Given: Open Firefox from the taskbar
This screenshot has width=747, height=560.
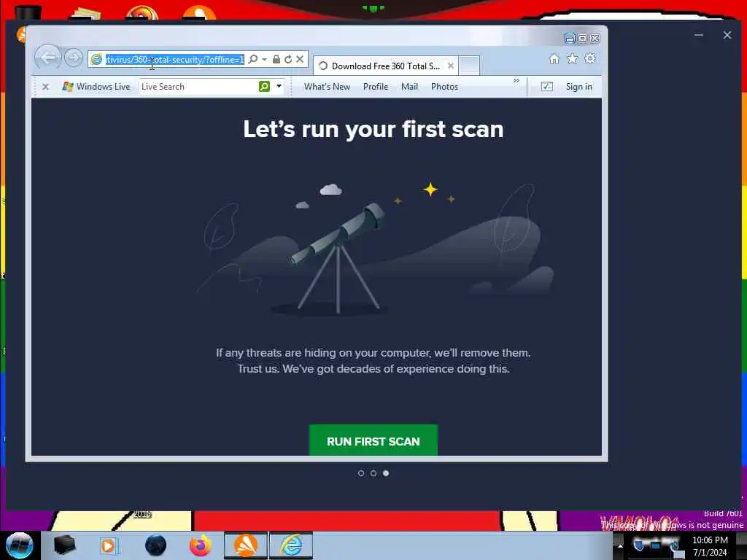Looking at the screenshot, I should click(x=201, y=545).
